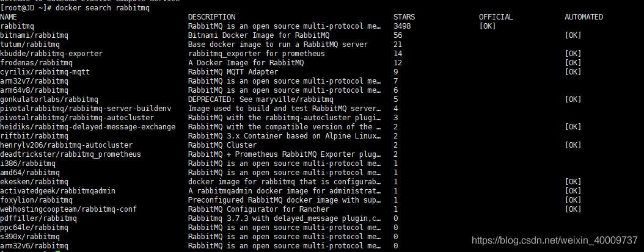Select the OFFICIAL column header
The width and height of the screenshot is (644, 252).
[x=496, y=17]
